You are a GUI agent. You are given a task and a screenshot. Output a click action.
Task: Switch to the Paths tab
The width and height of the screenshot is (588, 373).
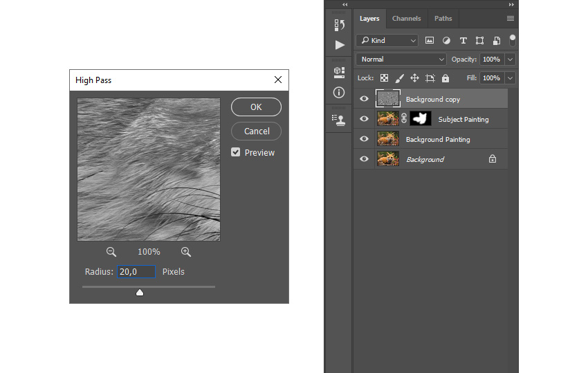[443, 19]
